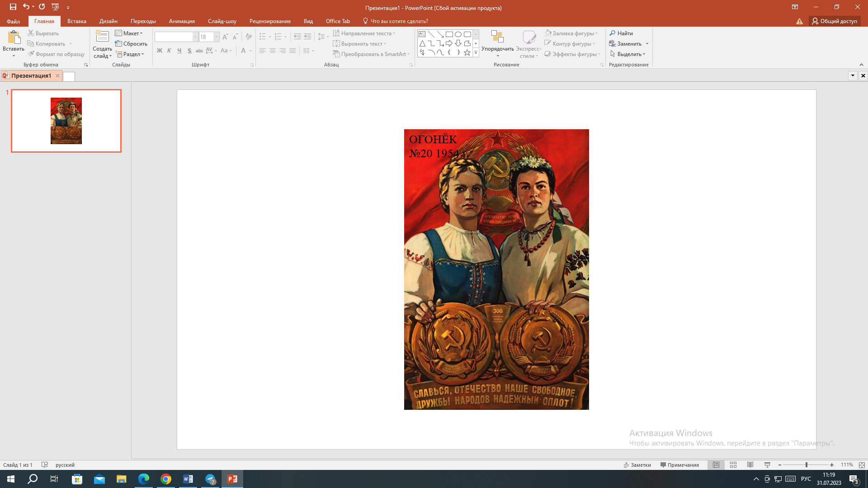Align text left
The image size is (868, 488).
(x=263, y=51)
